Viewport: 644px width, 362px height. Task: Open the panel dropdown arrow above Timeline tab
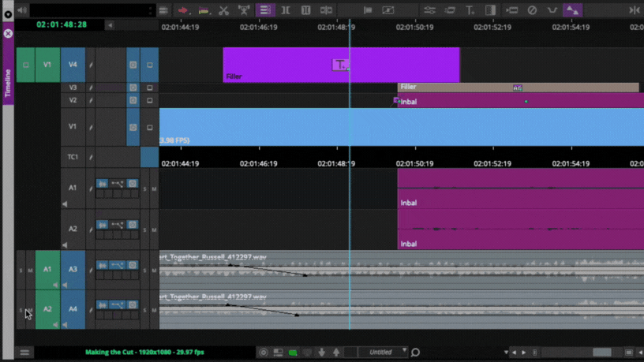coord(8,14)
